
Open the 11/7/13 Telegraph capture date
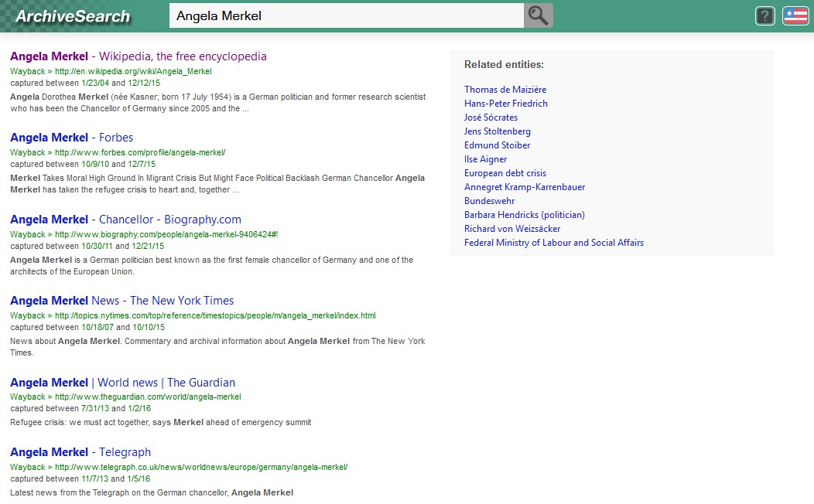(x=95, y=479)
